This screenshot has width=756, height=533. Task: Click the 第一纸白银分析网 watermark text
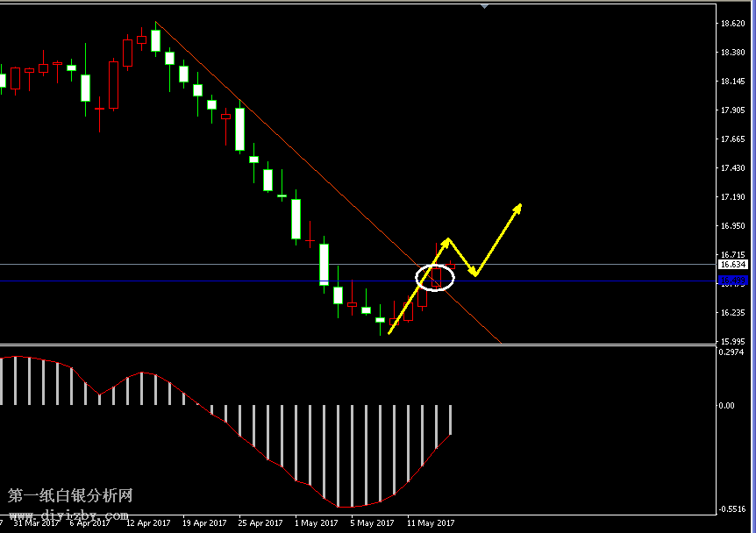coord(70,496)
